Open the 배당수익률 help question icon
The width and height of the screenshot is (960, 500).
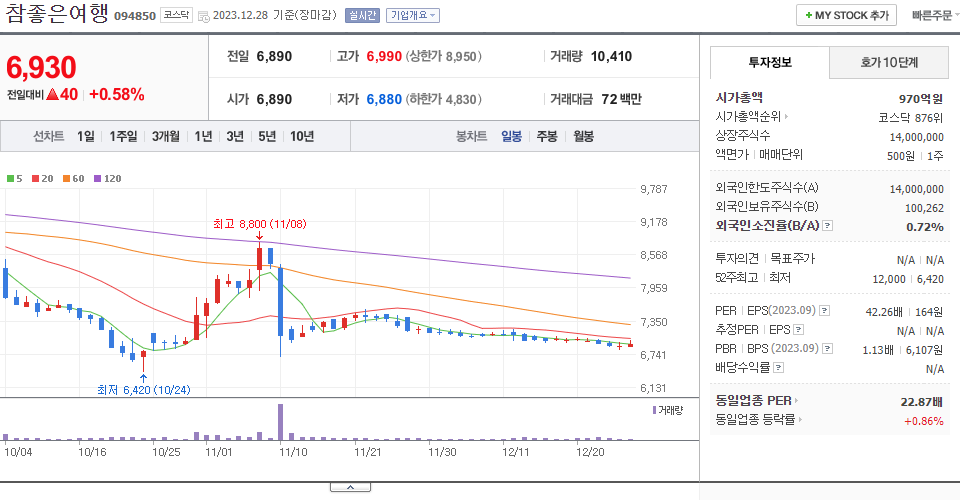point(778,368)
